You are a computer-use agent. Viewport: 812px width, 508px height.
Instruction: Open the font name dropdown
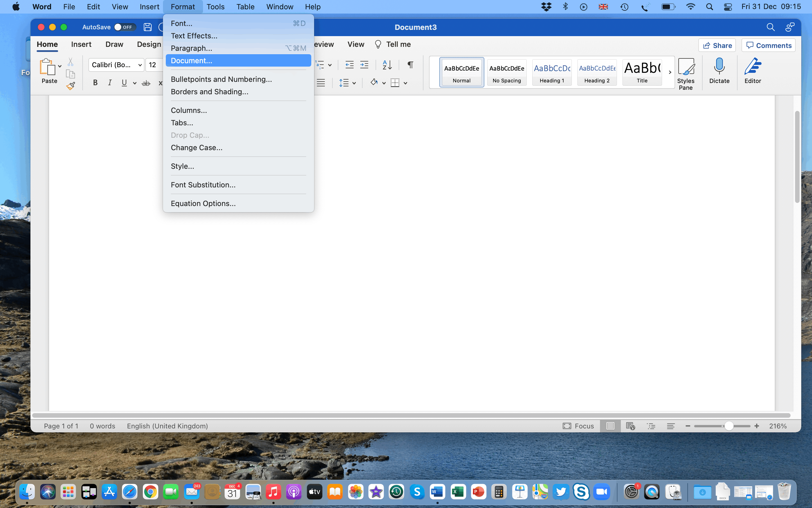pyautogui.click(x=140, y=65)
